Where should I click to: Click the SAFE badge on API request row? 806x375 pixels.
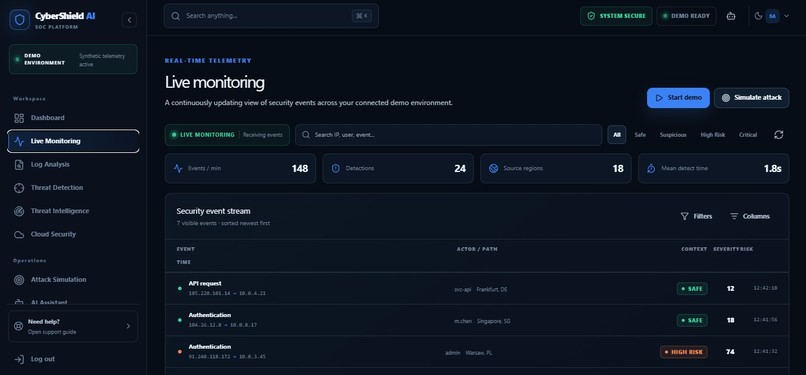coord(692,289)
